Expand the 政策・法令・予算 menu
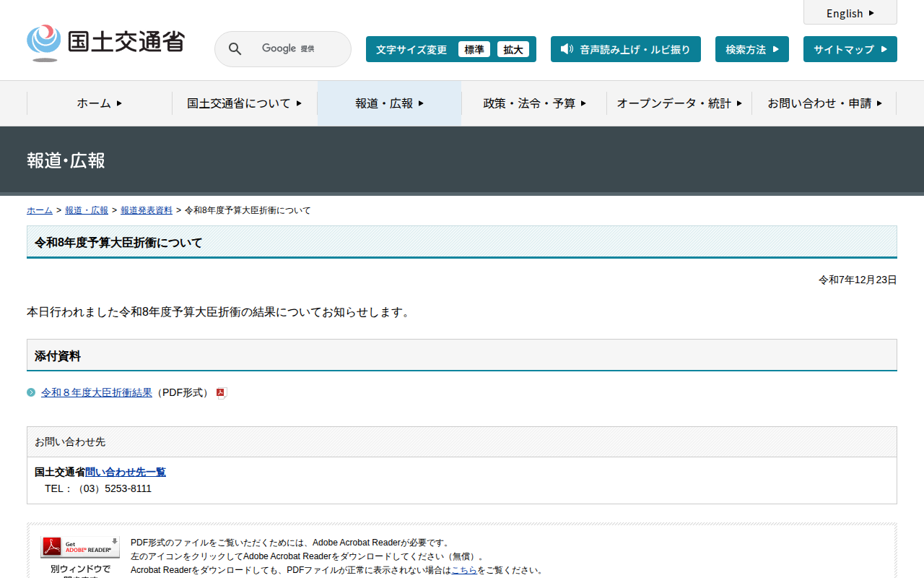924x578 pixels. pos(534,103)
